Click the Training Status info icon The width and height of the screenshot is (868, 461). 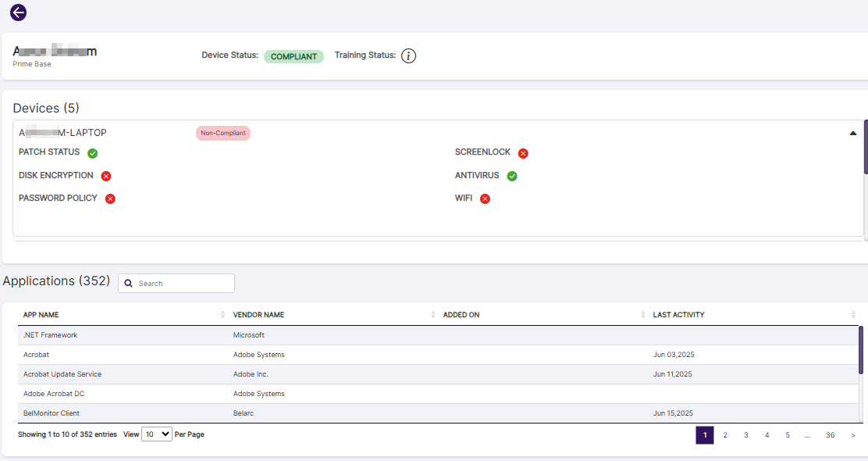[x=408, y=55]
